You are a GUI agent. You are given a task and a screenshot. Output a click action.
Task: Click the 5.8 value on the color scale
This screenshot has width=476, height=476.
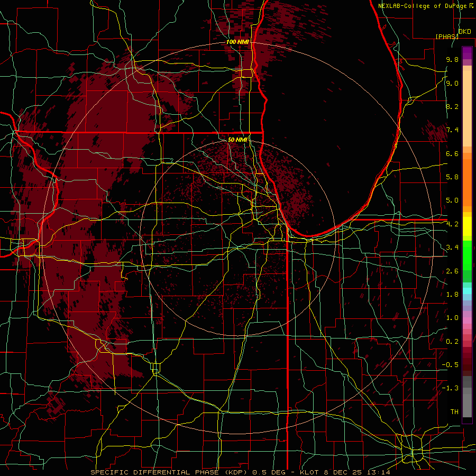(452, 177)
